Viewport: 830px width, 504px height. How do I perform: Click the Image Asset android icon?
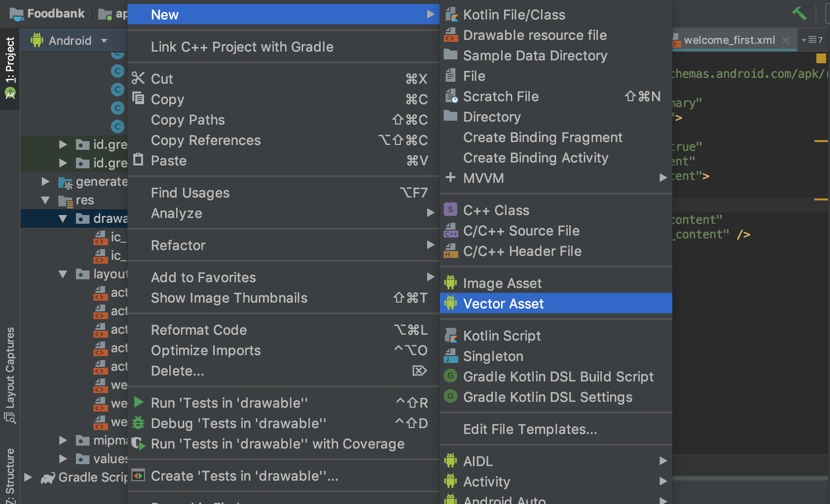pos(451,283)
